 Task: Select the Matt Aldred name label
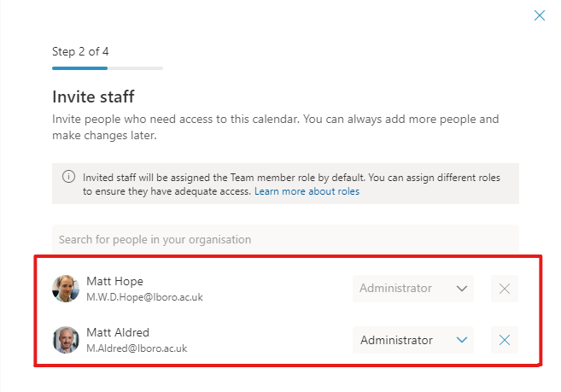[118, 332]
